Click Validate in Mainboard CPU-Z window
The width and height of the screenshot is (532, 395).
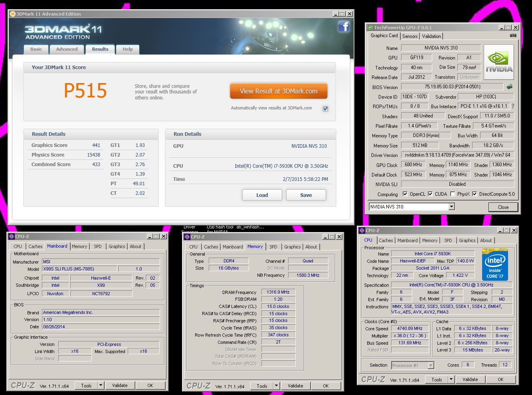(x=120, y=385)
